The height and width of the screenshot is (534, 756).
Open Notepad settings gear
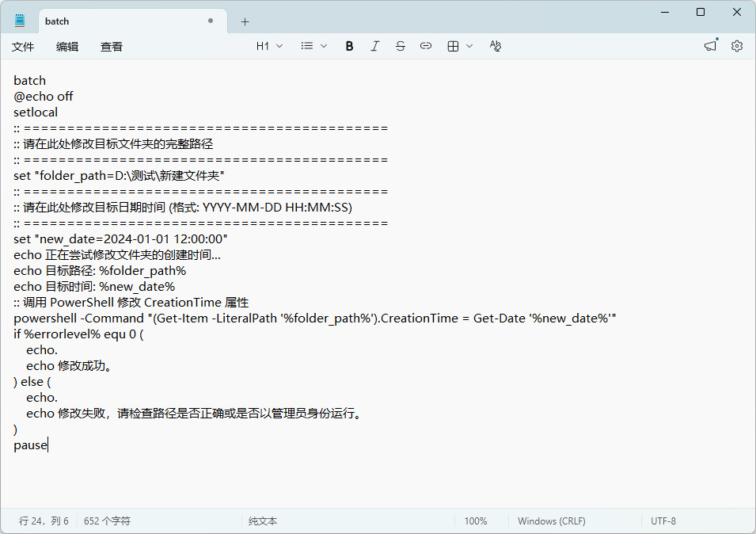pyautogui.click(x=737, y=46)
